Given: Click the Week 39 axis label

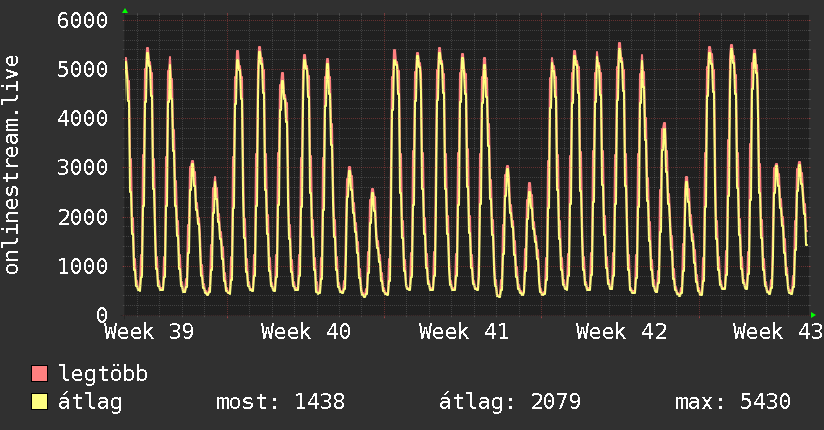Looking at the screenshot, I should click(149, 332).
